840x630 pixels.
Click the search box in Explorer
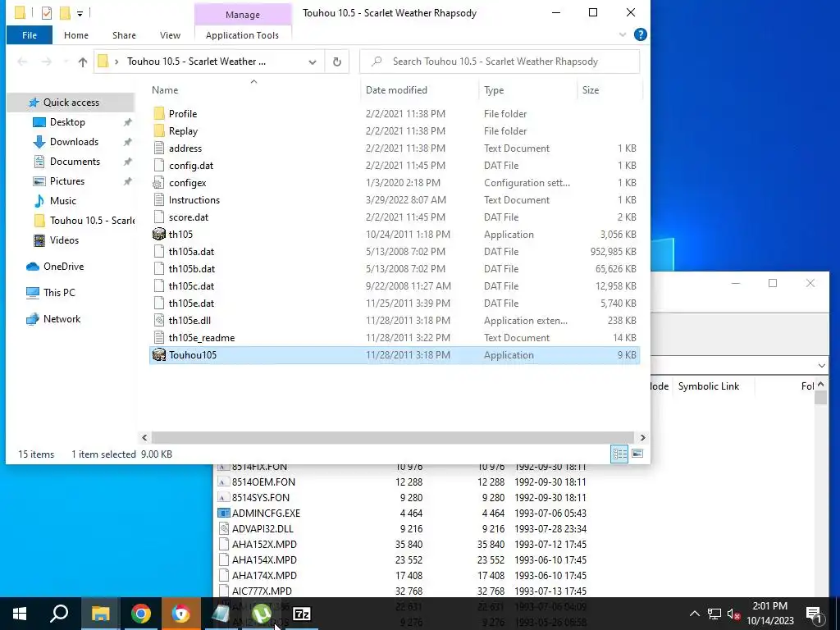(500, 62)
